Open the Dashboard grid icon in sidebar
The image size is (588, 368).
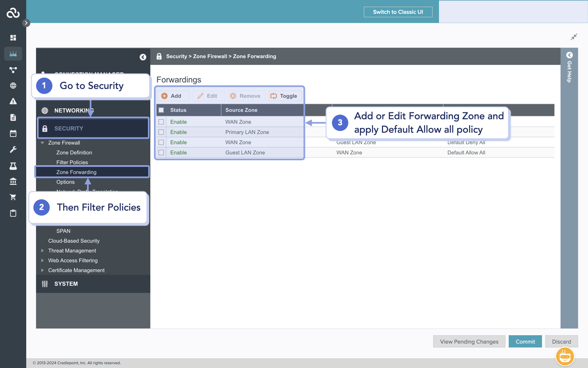(13, 38)
